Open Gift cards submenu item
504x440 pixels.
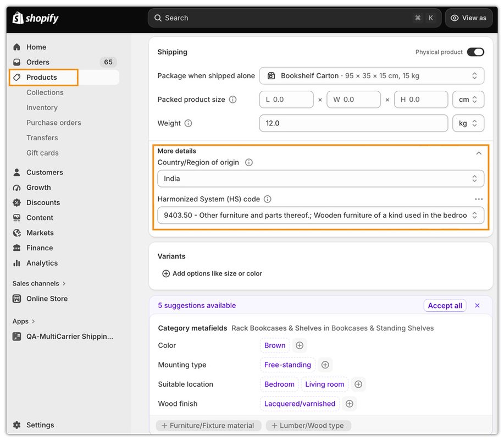42,153
